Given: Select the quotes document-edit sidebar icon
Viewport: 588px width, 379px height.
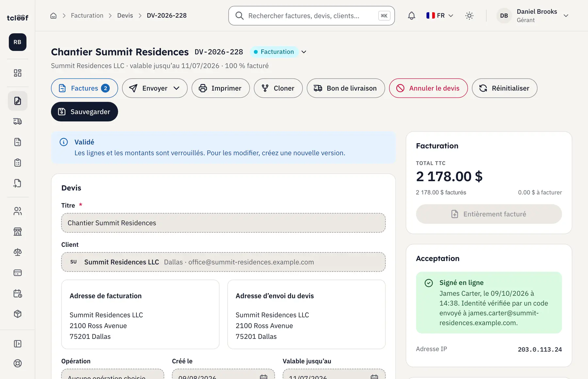Looking at the screenshot, I should [x=18, y=101].
